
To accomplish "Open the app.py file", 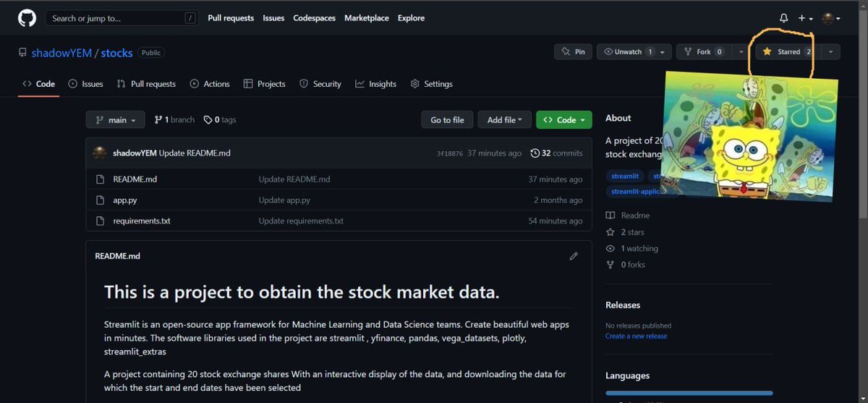I will point(125,200).
